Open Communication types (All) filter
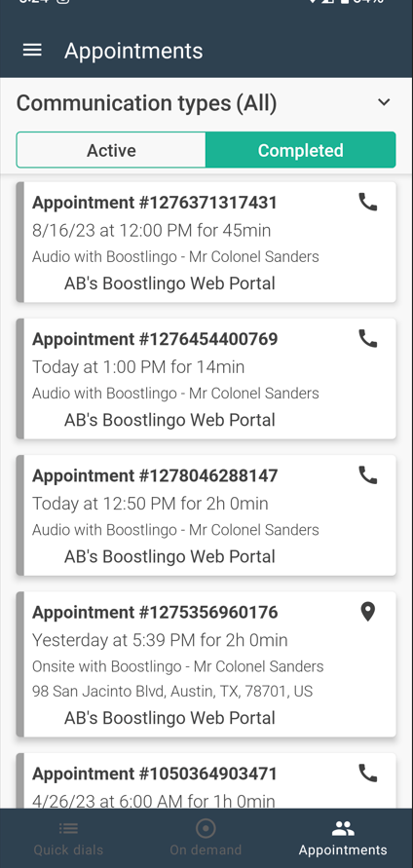 pyautogui.click(x=206, y=103)
